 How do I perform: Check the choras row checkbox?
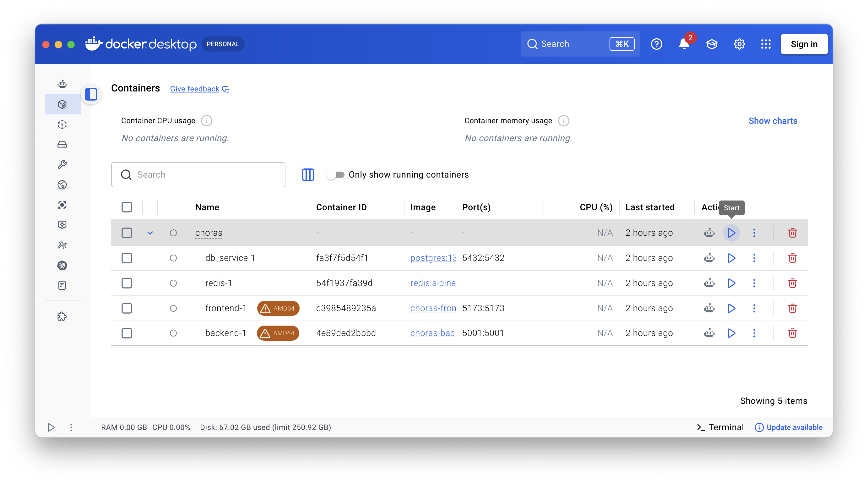tap(127, 233)
